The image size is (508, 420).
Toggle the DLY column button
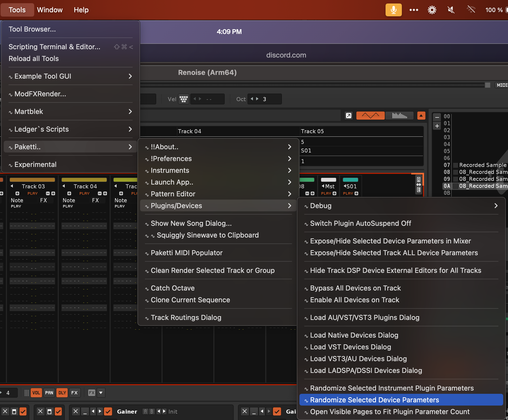[62, 393]
